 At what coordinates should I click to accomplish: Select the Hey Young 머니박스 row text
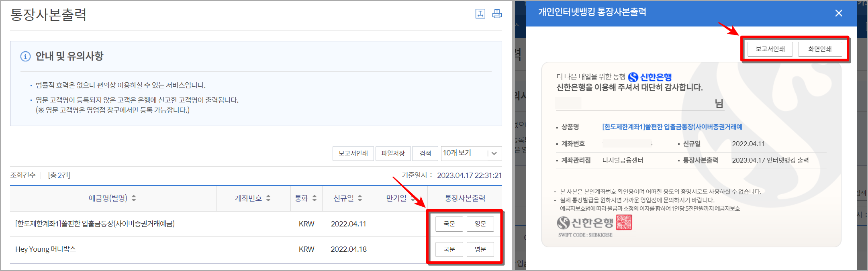coord(45,249)
